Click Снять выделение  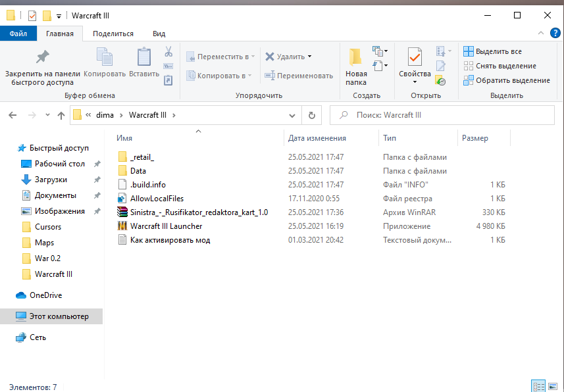tap(500, 66)
